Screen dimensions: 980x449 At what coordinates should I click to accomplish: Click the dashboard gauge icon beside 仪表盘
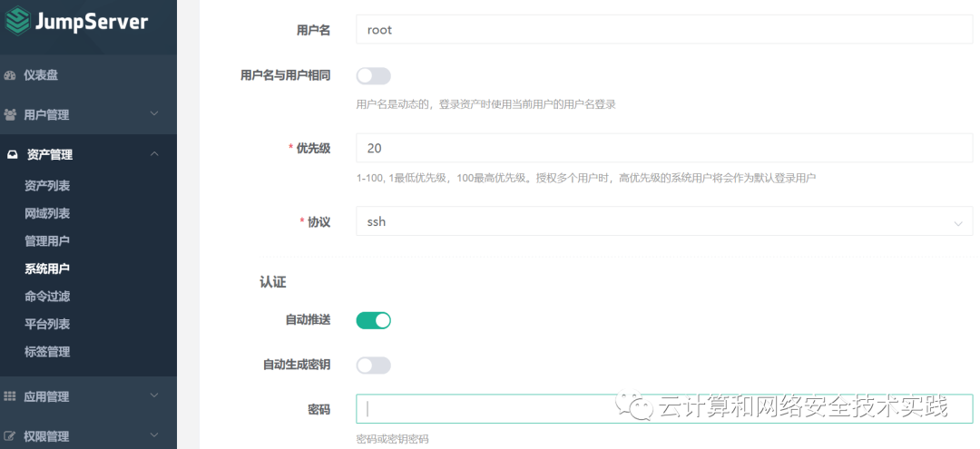click(9, 75)
